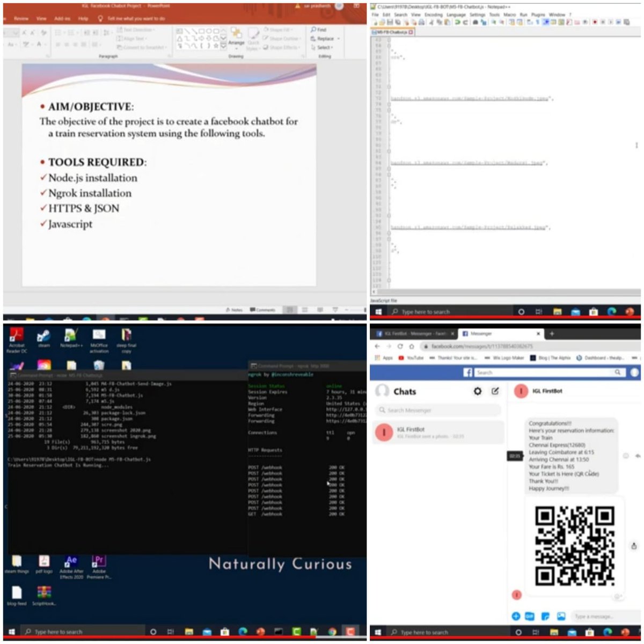The image size is (644, 644).
Task: Select the MsOffice activation desktop icon
Action: pyautogui.click(x=99, y=341)
